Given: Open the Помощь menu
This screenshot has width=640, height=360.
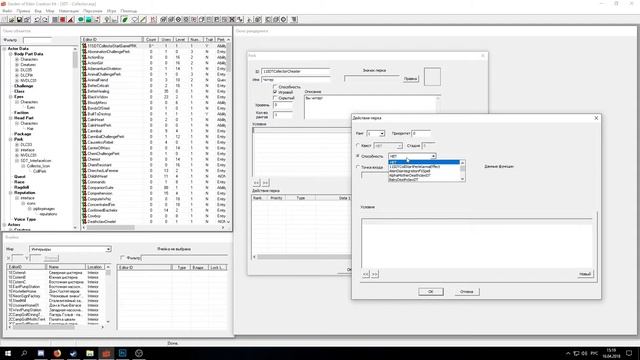Looking at the screenshot, I should click(x=129, y=11).
